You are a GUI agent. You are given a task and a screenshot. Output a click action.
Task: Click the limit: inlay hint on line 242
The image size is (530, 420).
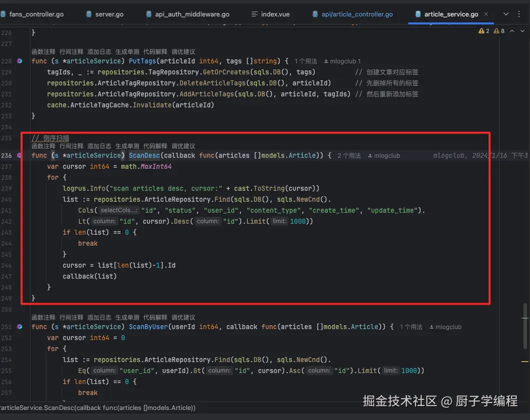tap(279, 221)
